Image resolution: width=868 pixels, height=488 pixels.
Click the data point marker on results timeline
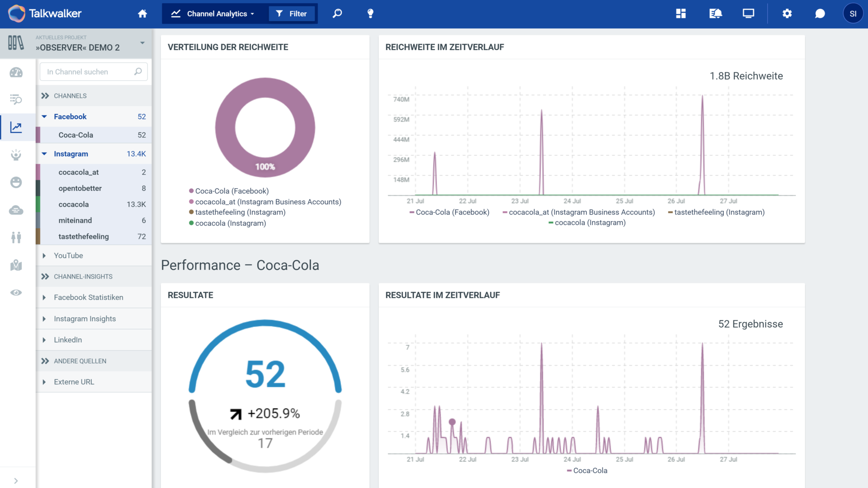(x=452, y=422)
